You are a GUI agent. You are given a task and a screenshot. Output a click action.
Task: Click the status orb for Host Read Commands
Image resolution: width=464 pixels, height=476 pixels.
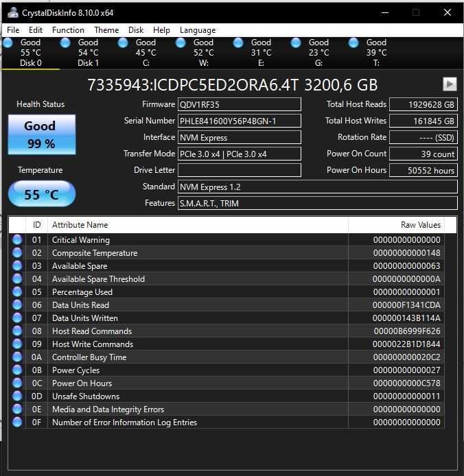click(x=17, y=331)
